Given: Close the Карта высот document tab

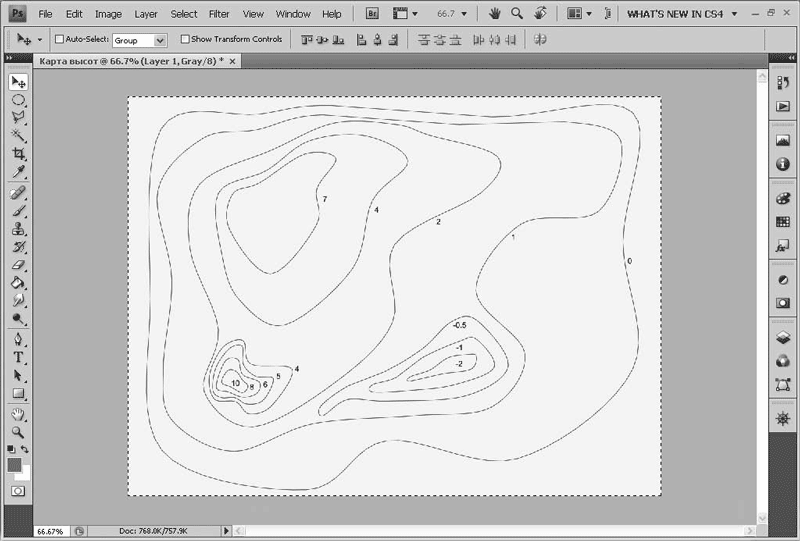Looking at the screenshot, I should pos(233,62).
